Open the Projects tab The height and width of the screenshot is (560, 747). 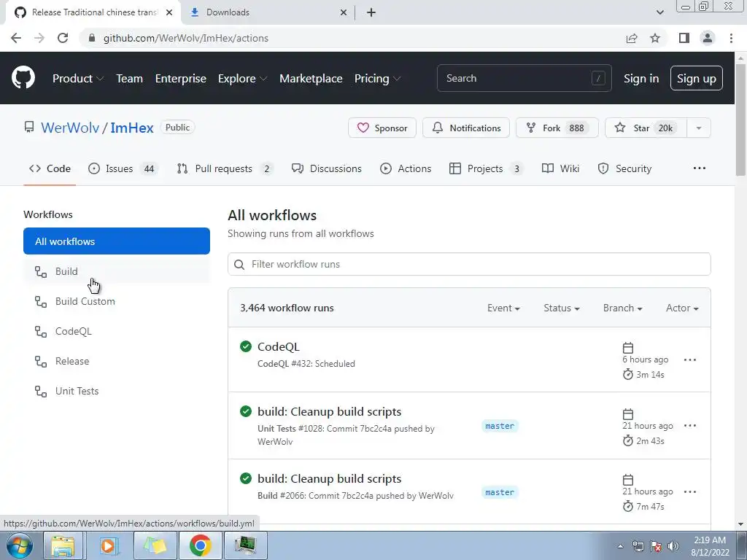point(486,168)
